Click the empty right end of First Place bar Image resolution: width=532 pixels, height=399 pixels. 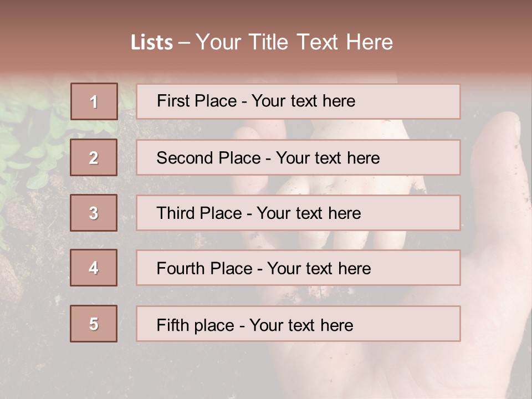tap(421, 101)
